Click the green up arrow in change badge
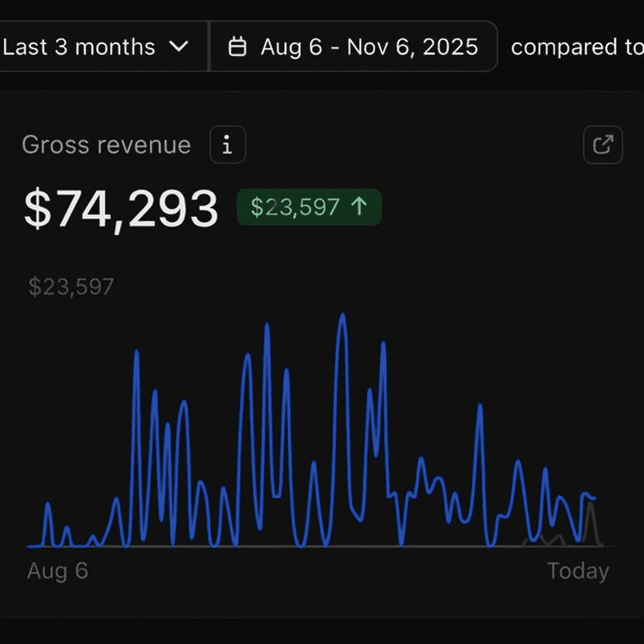 click(359, 207)
